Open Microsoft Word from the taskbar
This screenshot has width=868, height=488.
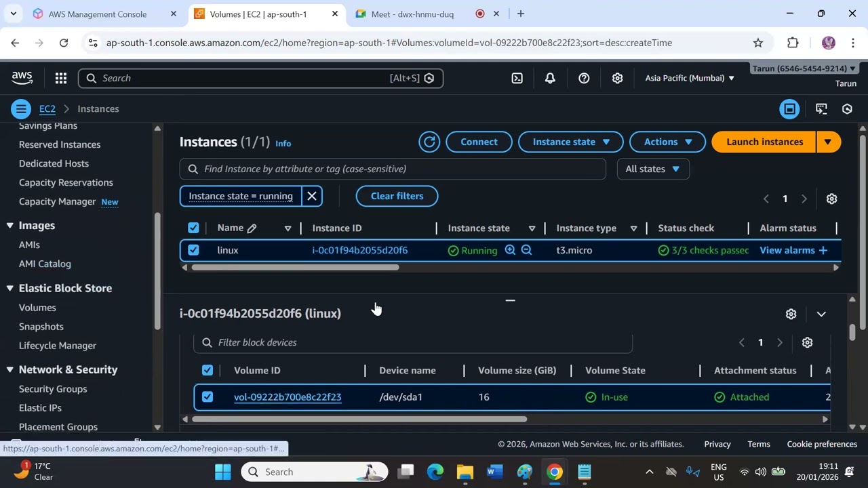point(494,472)
